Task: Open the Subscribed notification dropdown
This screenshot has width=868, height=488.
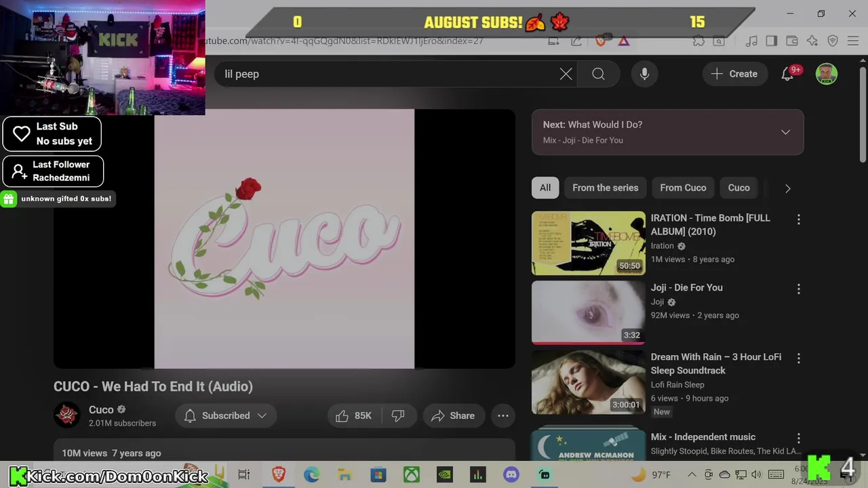Action: tap(226, 415)
